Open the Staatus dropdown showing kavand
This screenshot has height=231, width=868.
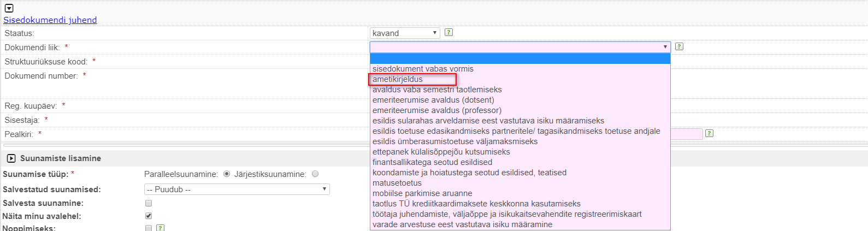[x=405, y=33]
